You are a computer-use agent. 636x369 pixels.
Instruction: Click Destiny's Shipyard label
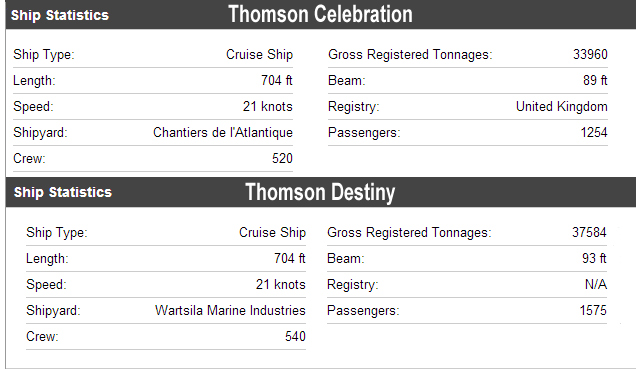(53, 311)
